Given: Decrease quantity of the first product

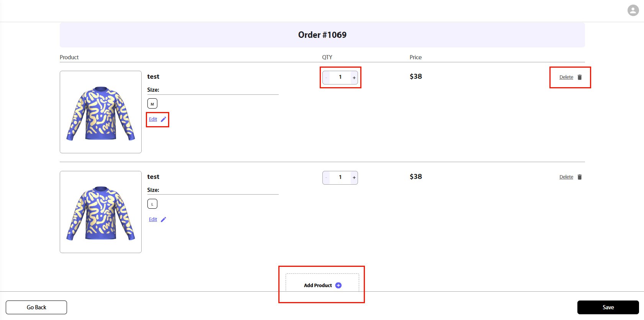Looking at the screenshot, I should pos(326,78).
